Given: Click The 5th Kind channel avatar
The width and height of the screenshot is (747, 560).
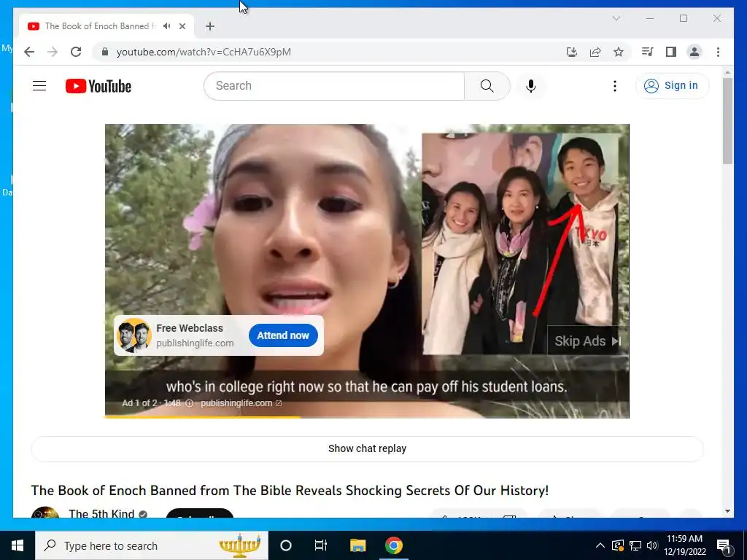Looking at the screenshot, I should 44,513.
